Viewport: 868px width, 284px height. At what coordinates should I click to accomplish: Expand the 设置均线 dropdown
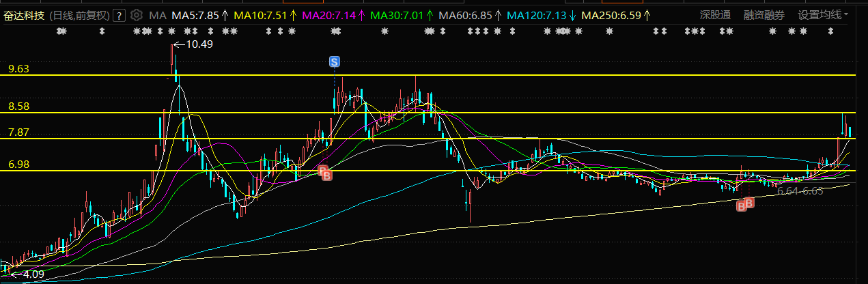[x=824, y=14]
